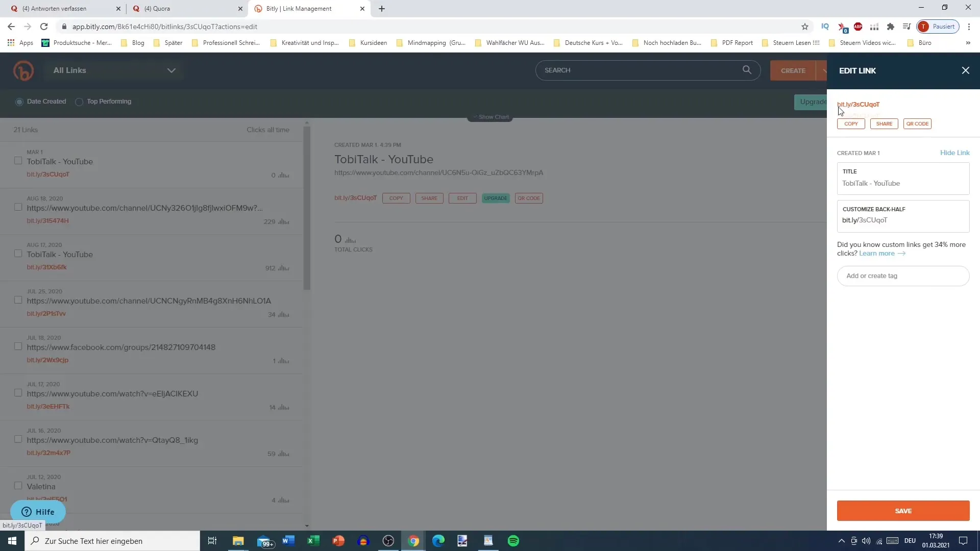Click the Learn more link in edit panel

877,253
